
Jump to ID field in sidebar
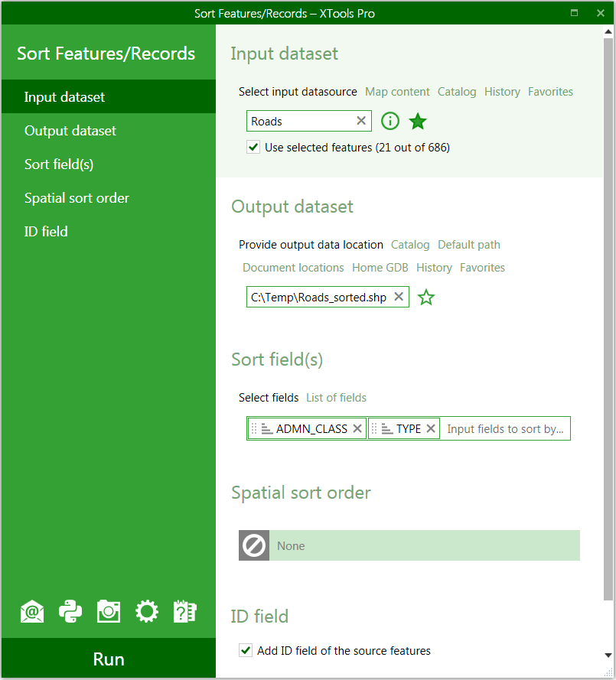[109, 232]
